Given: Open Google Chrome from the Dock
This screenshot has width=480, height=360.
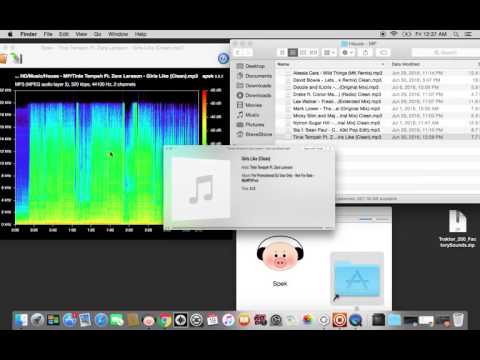Looking at the screenshot, I should pyautogui.click(x=165, y=320).
